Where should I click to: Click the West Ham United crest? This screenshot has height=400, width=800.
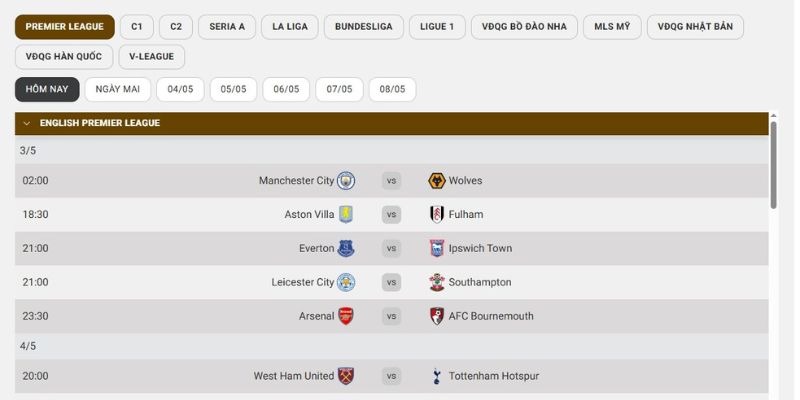click(x=346, y=376)
